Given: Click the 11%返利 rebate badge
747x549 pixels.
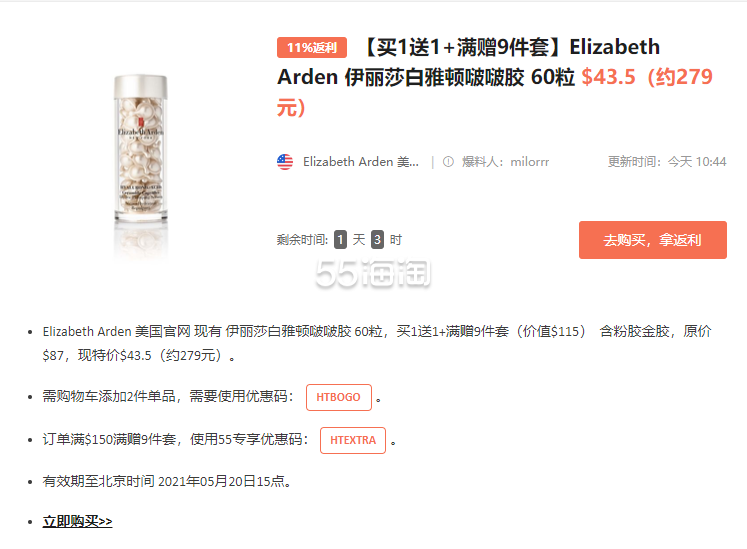Looking at the screenshot, I should [312, 48].
